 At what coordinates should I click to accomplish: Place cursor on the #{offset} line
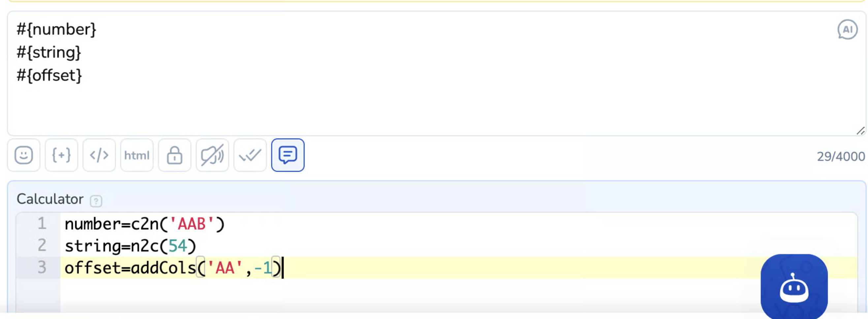tap(49, 75)
